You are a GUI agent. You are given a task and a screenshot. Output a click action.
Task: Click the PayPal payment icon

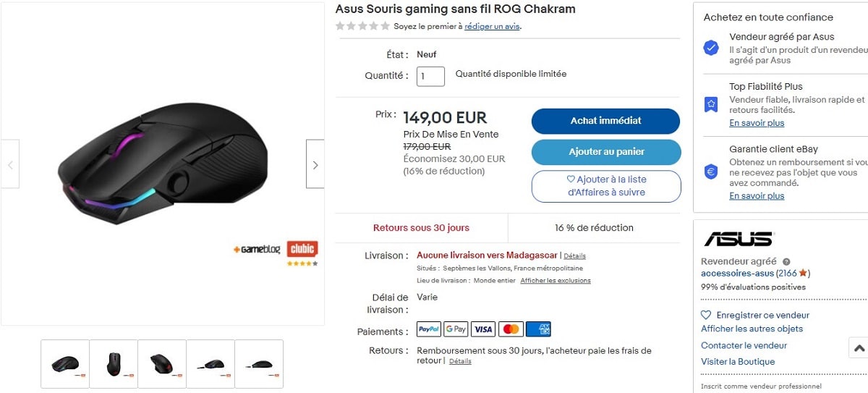pyautogui.click(x=429, y=329)
